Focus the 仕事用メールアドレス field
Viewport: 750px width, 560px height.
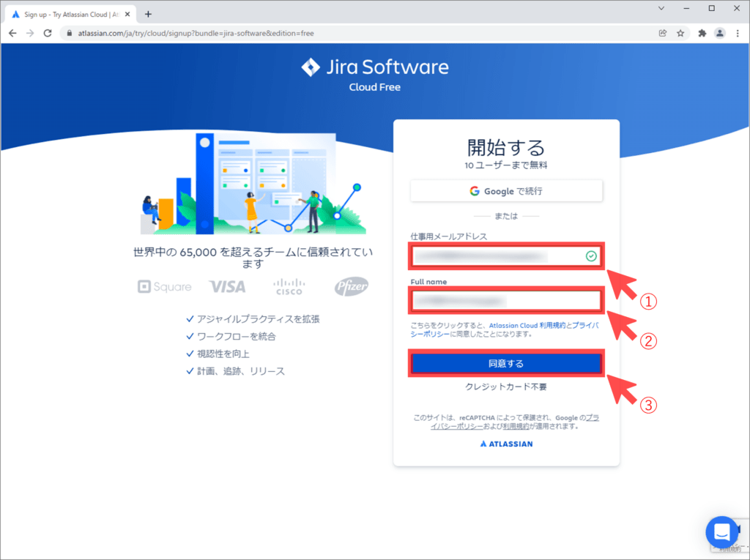pos(498,256)
